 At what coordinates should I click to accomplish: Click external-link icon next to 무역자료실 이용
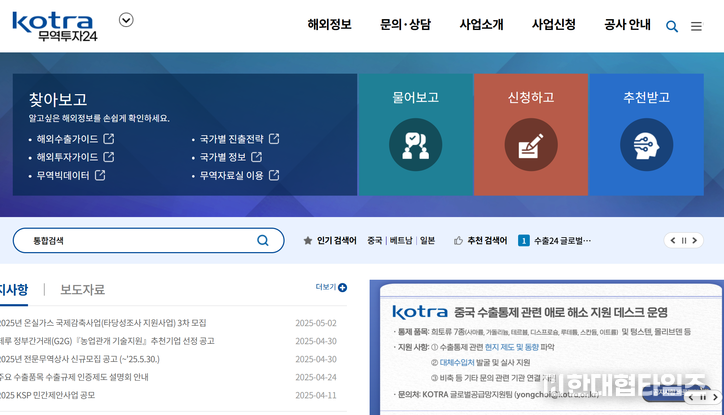coord(274,175)
